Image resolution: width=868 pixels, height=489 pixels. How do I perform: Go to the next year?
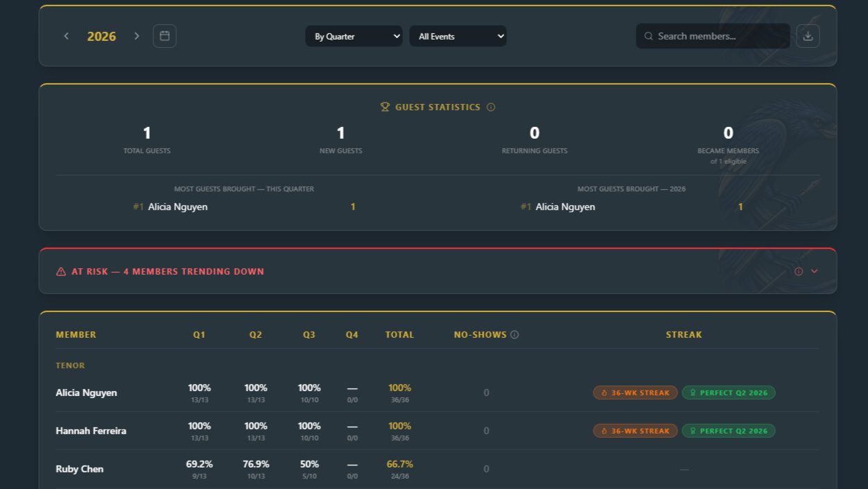[x=137, y=36]
